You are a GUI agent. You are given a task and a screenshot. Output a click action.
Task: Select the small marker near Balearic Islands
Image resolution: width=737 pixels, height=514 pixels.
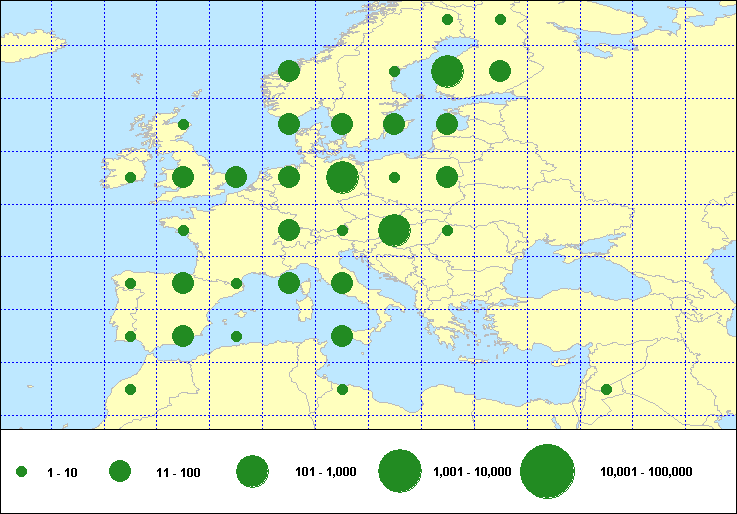(x=236, y=336)
